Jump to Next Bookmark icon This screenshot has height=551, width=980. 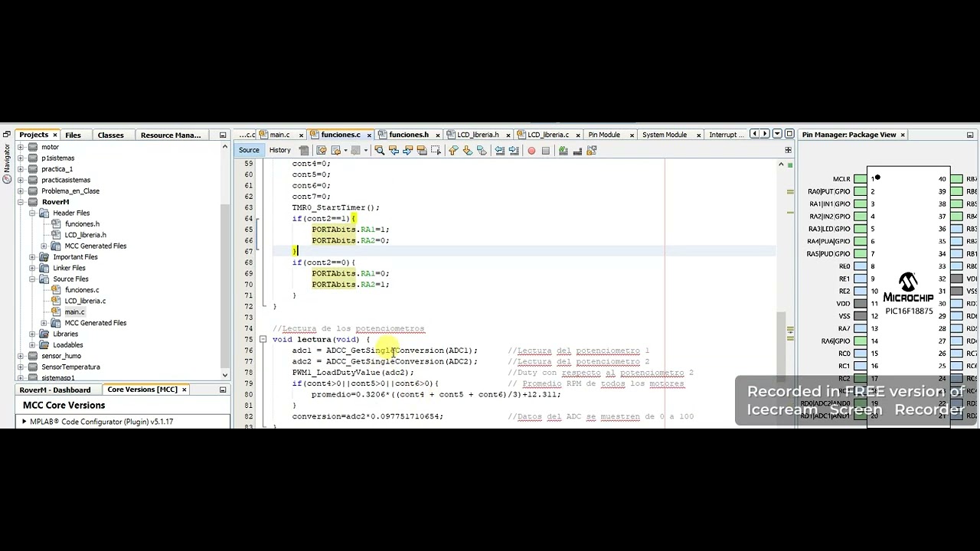tap(468, 151)
